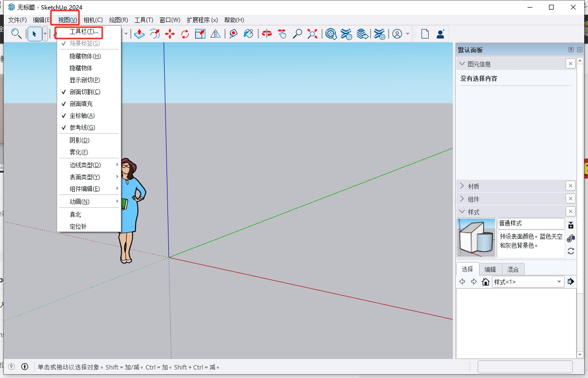Click the current style thumbnail preview
The width and height of the screenshot is (588, 378).
click(x=476, y=238)
